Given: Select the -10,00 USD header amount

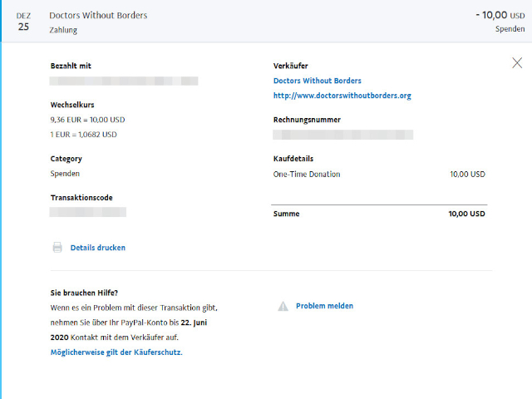Looking at the screenshot, I should [500, 15].
